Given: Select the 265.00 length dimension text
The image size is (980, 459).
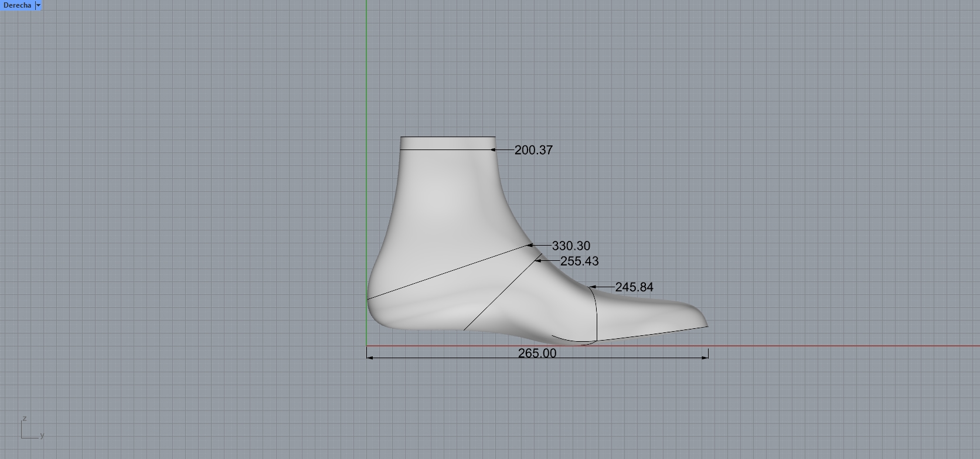Looking at the screenshot, I should click(537, 353).
